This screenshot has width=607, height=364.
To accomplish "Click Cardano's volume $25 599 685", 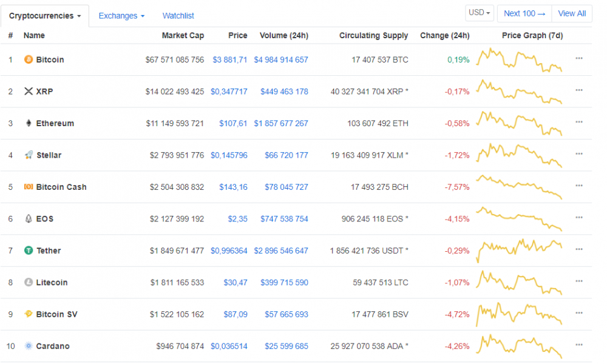I will (x=287, y=346).
